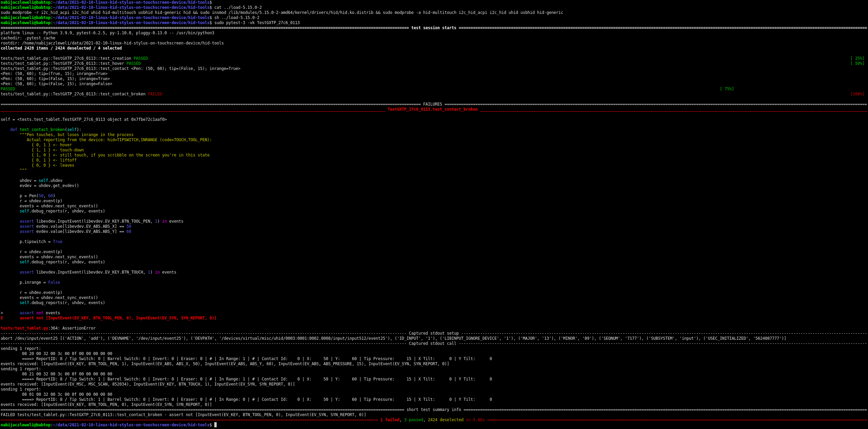Click the 'test session starts' header text
The height and width of the screenshot is (429, 868).
click(x=433, y=28)
